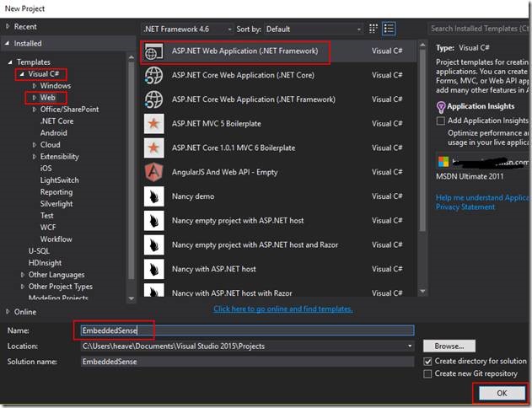The height and width of the screenshot is (408, 532).
Task: Click the category tree scroll-down arrow
Action: 132,298
